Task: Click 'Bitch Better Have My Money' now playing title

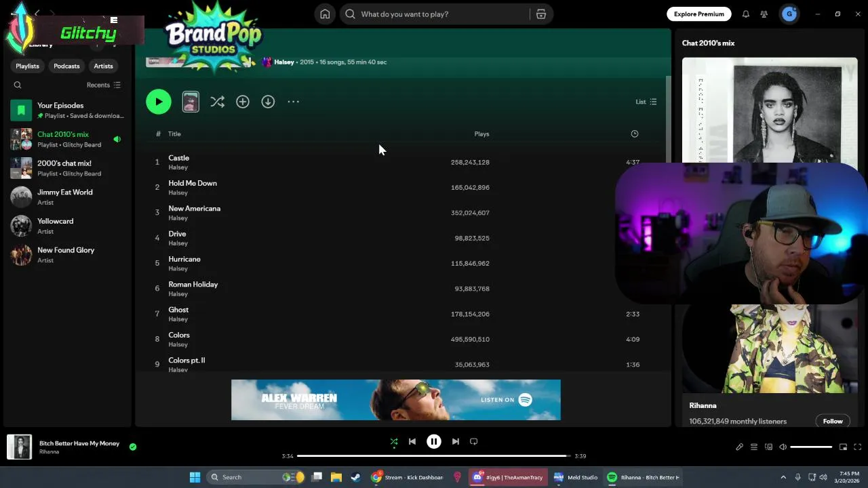Action: pyautogui.click(x=79, y=443)
